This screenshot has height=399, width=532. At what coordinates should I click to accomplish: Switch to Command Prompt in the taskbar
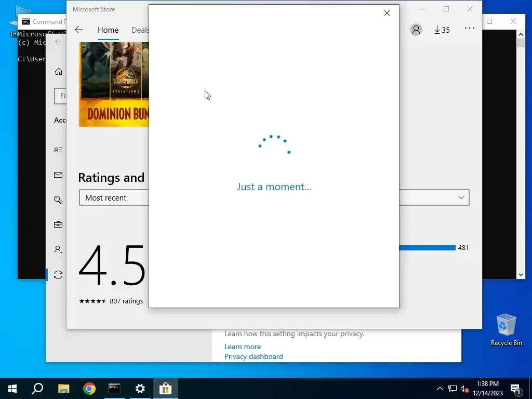click(x=114, y=389)
